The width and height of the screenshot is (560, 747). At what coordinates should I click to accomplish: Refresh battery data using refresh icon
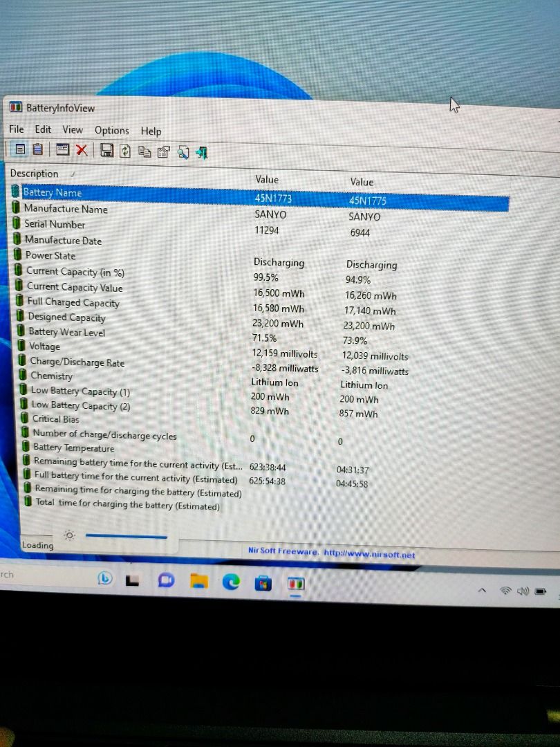point(126,150)
